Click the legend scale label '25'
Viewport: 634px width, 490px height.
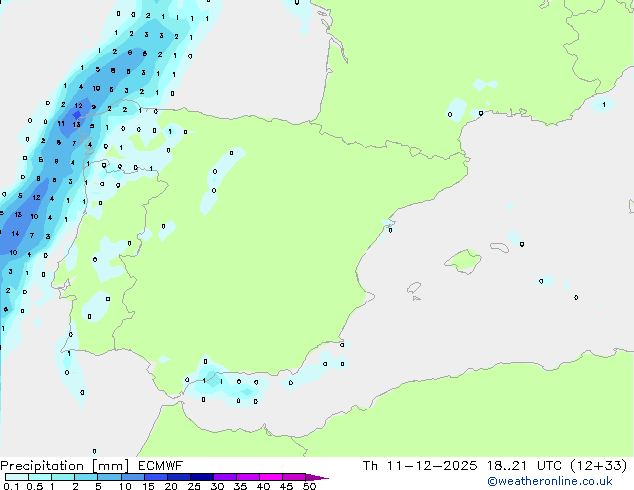pyautogui.click(x=194, y=486)
